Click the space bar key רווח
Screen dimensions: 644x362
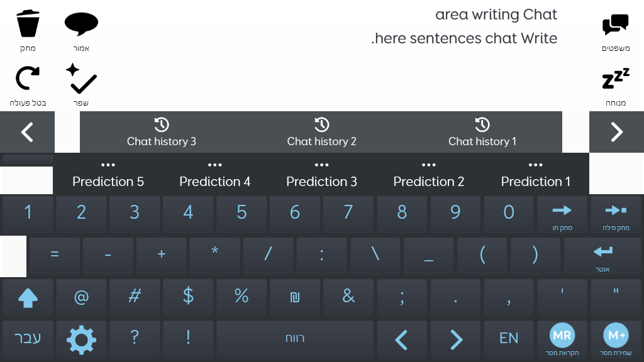coord(295,338)
